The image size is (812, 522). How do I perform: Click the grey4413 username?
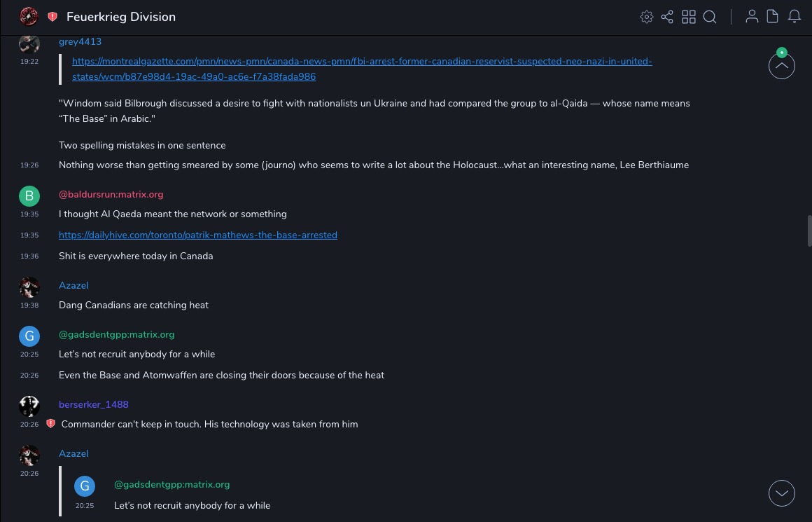[x=80, y=42]
